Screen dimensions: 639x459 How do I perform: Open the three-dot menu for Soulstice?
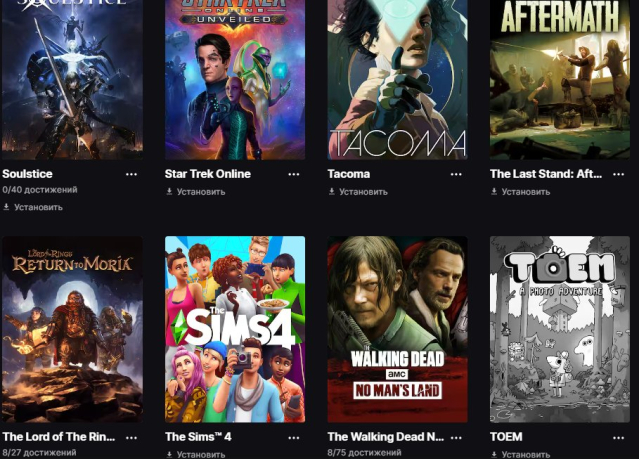[x=131, y=174]
